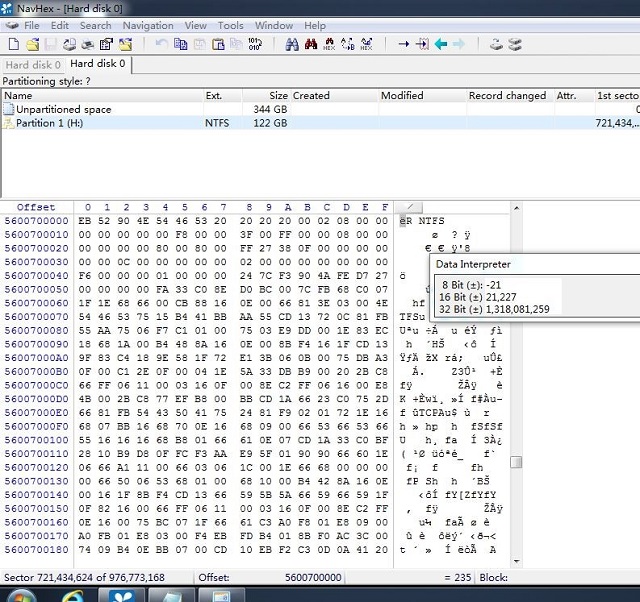
Task: Click red binoculars Find Hex icon
Action: coord(311,44)
